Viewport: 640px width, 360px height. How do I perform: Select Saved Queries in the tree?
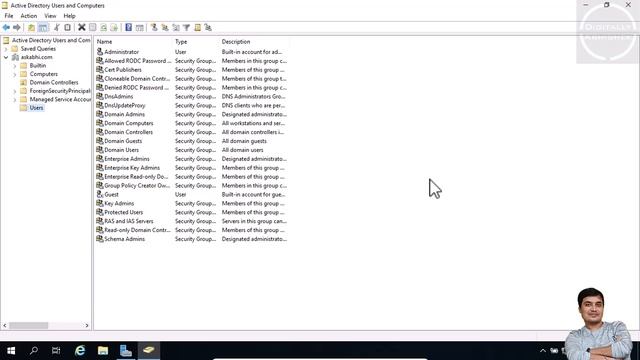(x=38, y=49)
